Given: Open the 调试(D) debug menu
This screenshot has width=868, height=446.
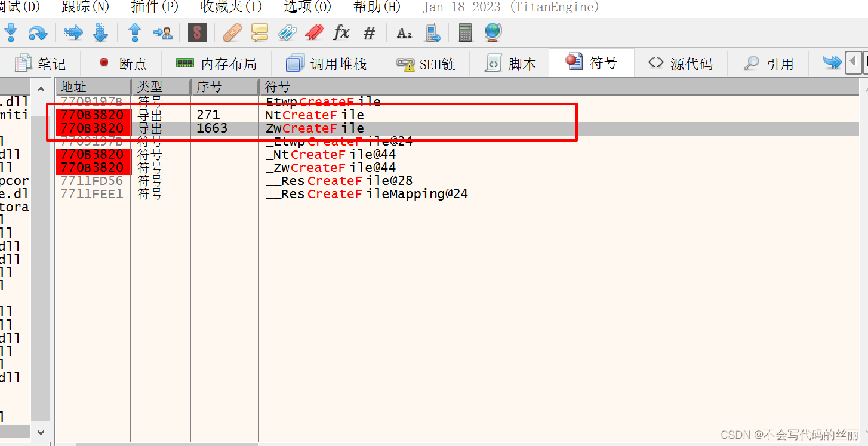Looking at the screenshot, I should (20, 7).
